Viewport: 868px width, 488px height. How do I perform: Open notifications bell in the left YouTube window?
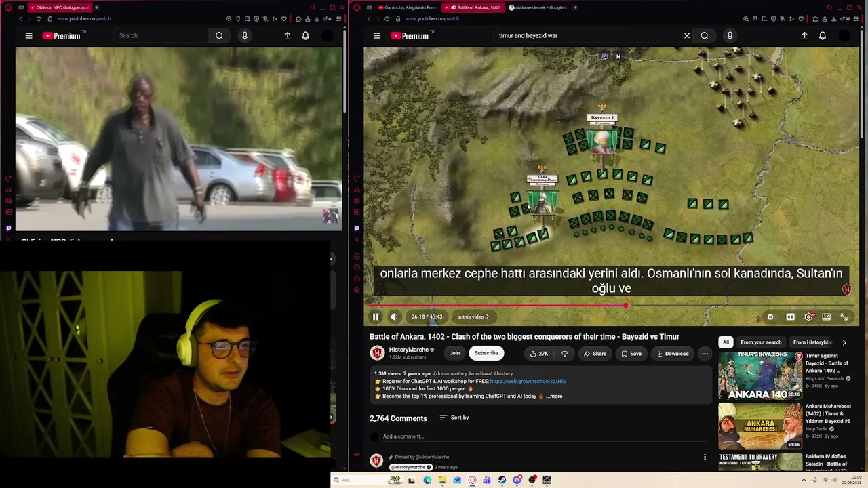point(305,35)
